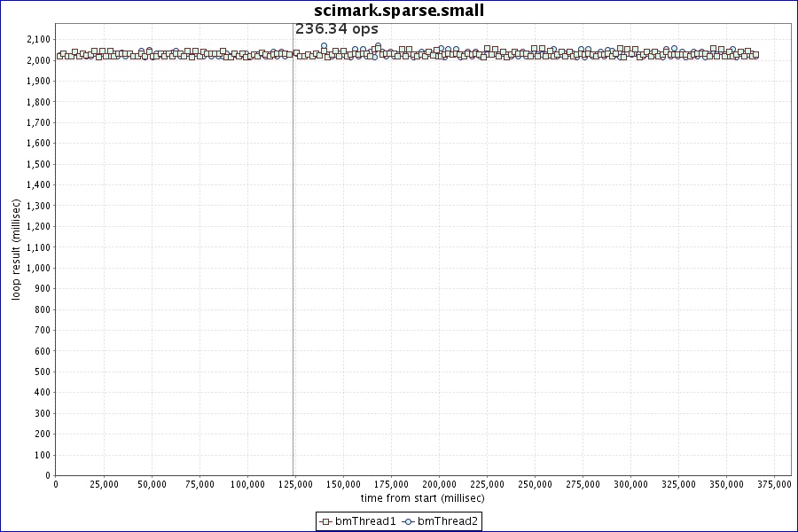
Task: Click the 100 y-axis tick label
Action: click(x=42, y=455)
